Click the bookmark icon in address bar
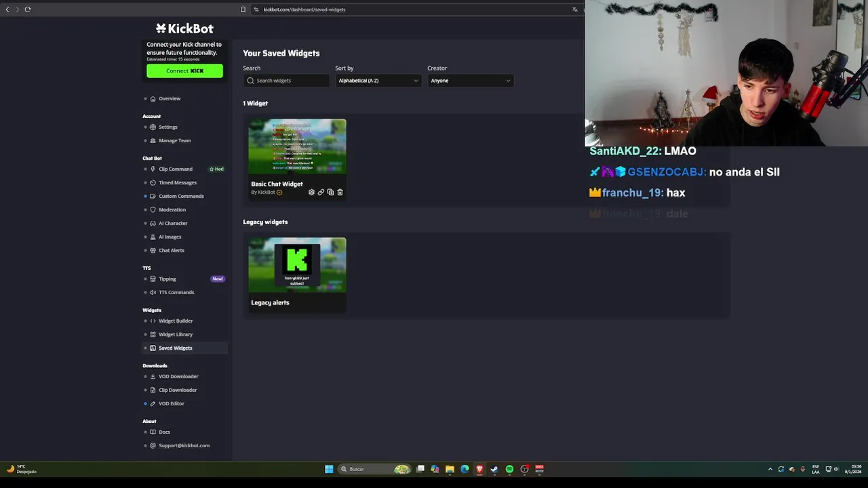 click(x=243, y=9)
